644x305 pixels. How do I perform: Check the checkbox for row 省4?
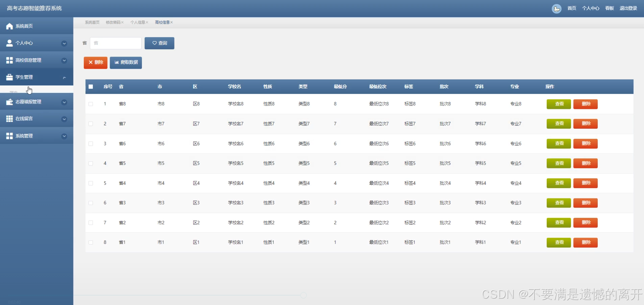point(91,183)
